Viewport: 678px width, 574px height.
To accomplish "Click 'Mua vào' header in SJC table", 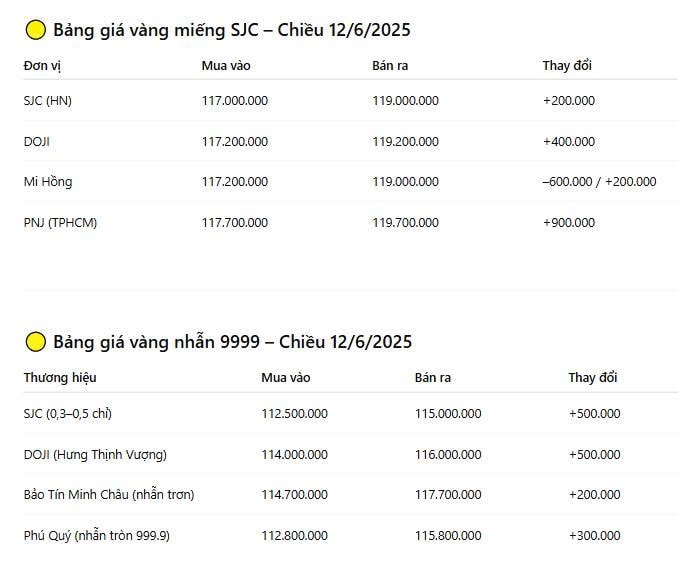I will (226, 66).
